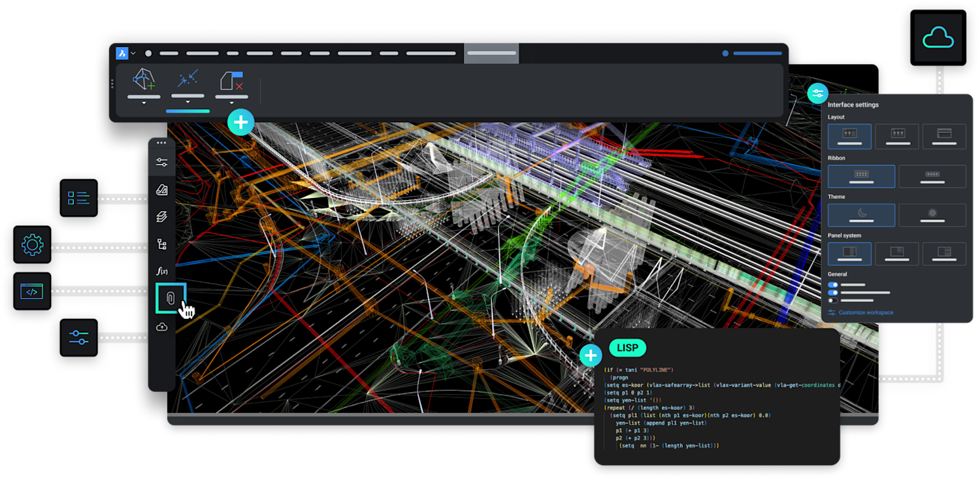Click the Customize workspace link
Viewport: 980px width, 479px height.
point(865,313)
